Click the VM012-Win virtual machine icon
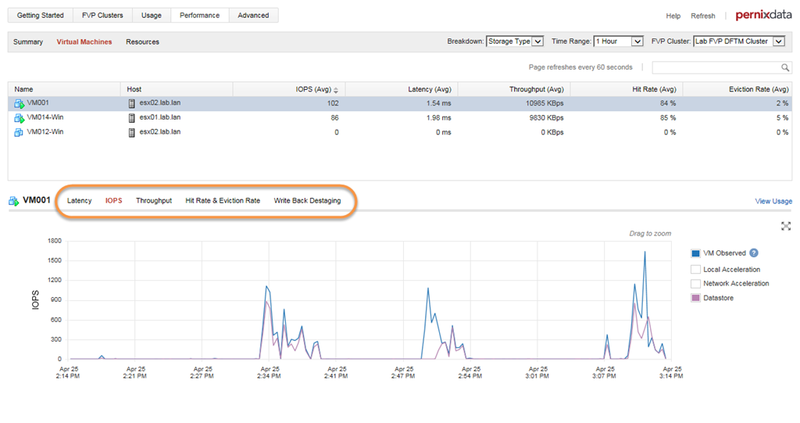This screenshot has height=423, width=800. (x=19, y=132)
